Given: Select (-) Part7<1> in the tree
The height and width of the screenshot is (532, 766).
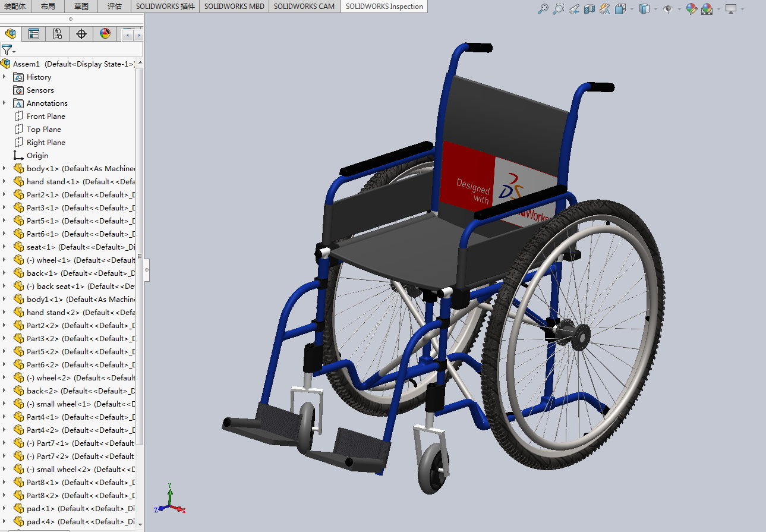Looking at the screenshot, I should click(81, 443).
